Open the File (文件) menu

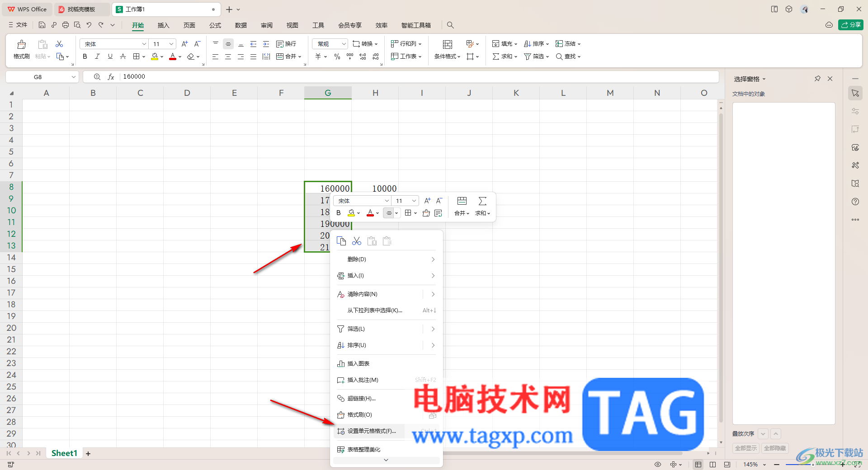coord(18,25)
